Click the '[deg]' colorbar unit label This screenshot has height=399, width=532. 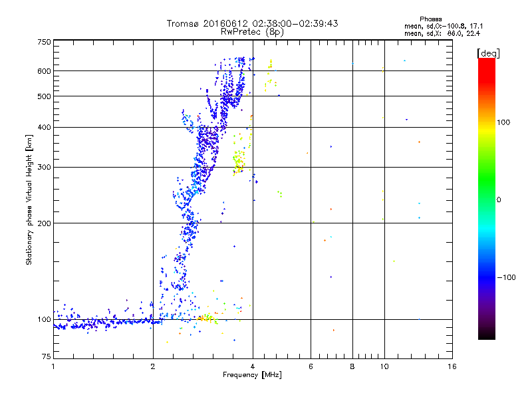point(488,53)
